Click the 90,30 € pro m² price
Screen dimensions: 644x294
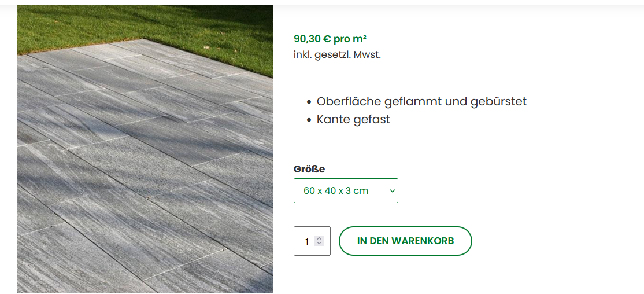330,39
